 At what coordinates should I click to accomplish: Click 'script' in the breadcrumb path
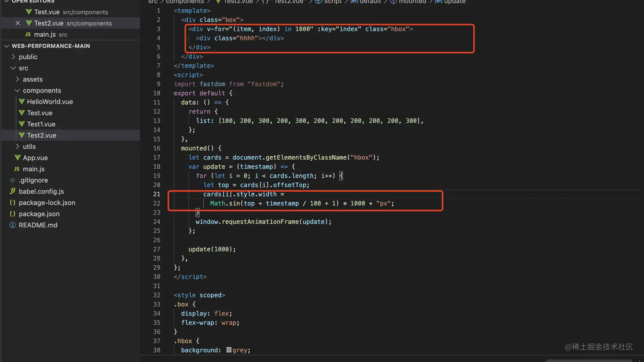click(333, 2)
